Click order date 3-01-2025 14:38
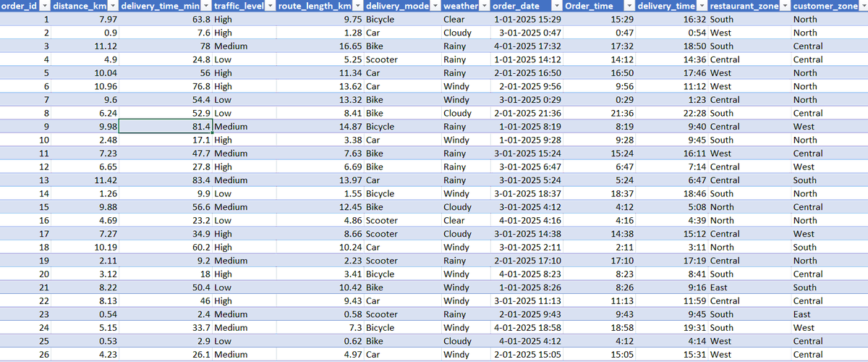This screenshot has height=362, width=868. click(x=528, y=234)
